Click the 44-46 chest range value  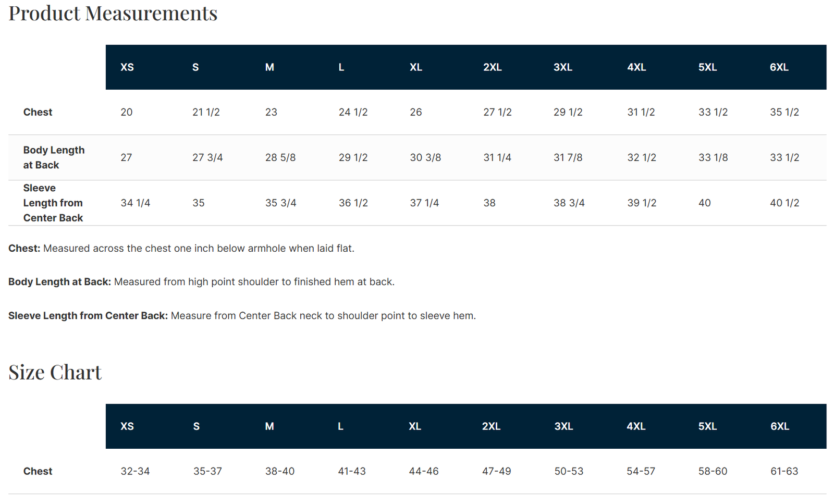[x=424, y=471]
